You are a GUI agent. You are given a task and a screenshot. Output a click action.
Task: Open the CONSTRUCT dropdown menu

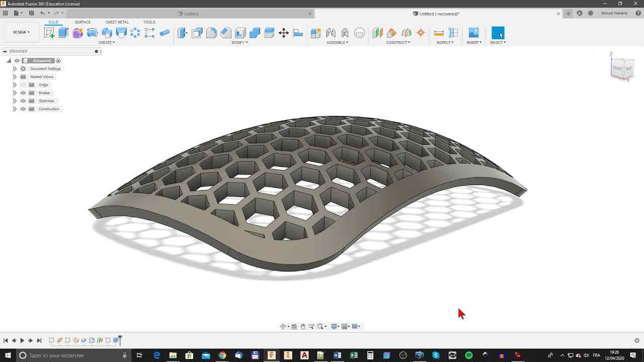(x=398, y=43)
